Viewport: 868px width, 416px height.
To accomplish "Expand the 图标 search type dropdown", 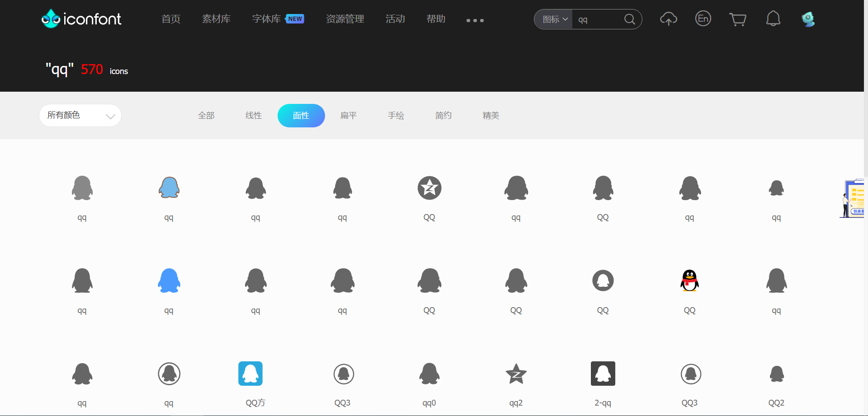I will tap(554, 19).
